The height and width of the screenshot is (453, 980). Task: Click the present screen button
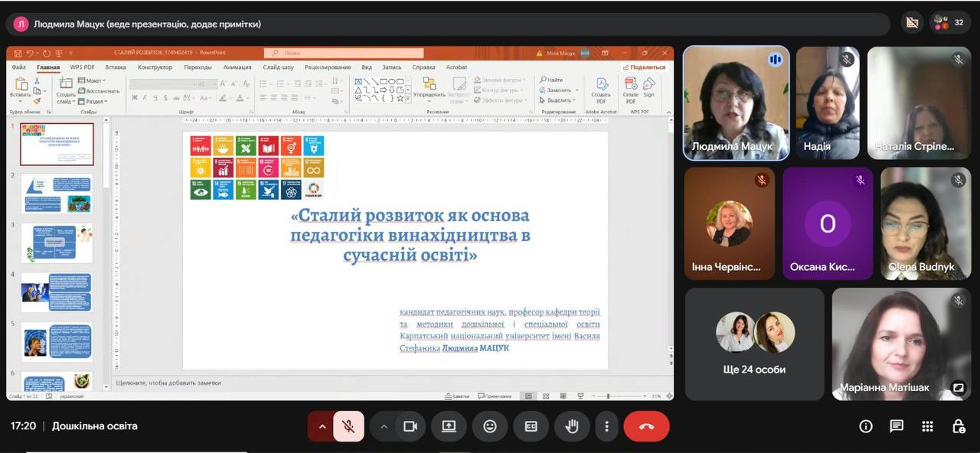point(449,426)
